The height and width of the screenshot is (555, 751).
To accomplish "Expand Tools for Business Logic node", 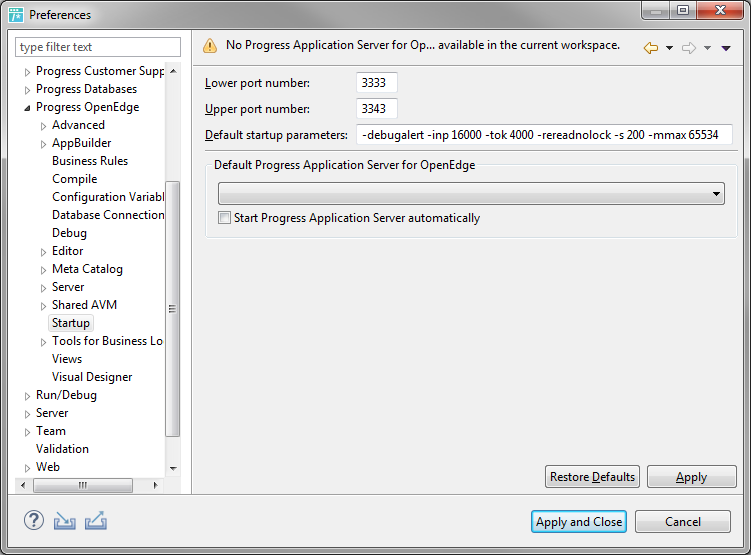I will click(44, 342).
